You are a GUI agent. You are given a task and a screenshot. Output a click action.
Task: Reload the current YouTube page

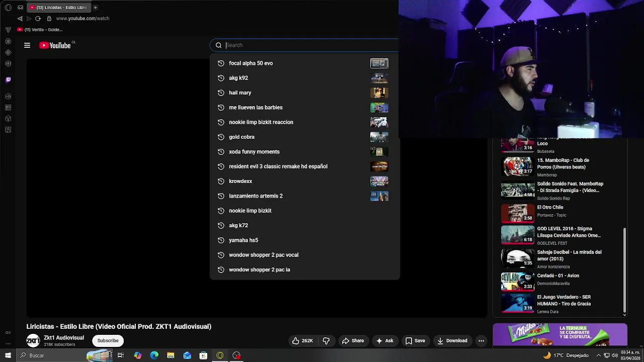click(38, 19)
